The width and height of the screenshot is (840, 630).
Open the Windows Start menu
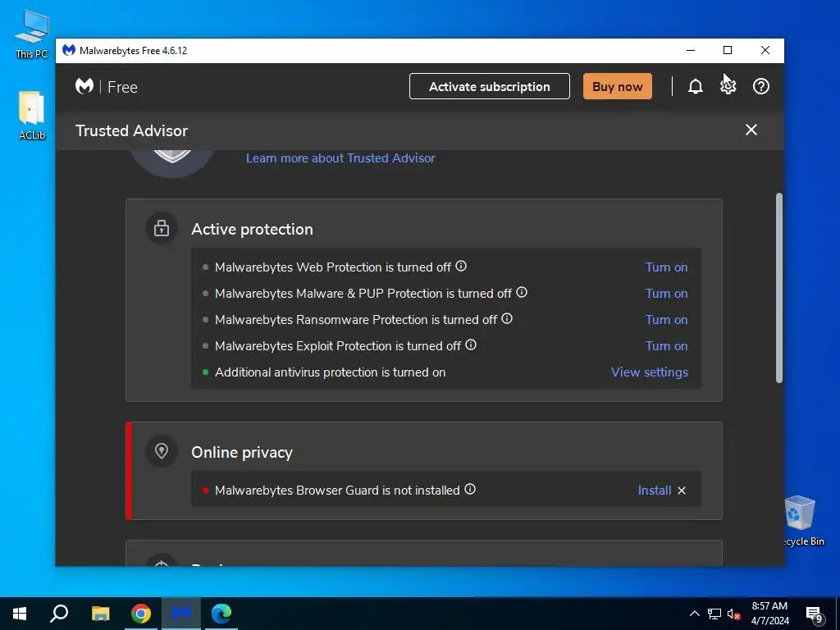point(20,614)
